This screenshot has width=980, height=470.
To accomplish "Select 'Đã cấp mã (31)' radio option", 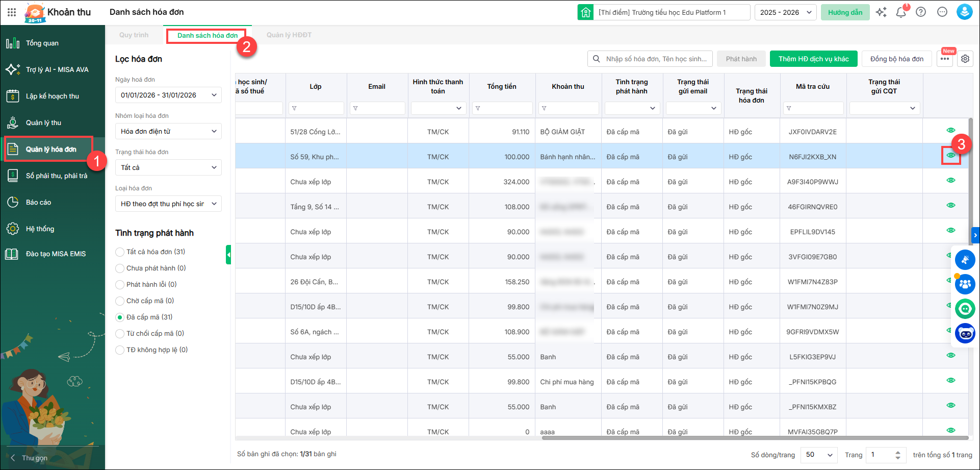I will [x=120, y=317].
